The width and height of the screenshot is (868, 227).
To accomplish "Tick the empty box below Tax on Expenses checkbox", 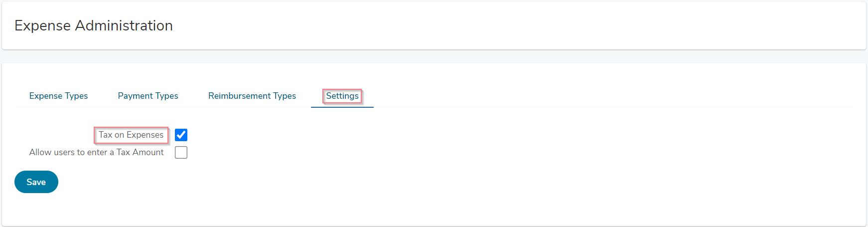I will 181,152.
